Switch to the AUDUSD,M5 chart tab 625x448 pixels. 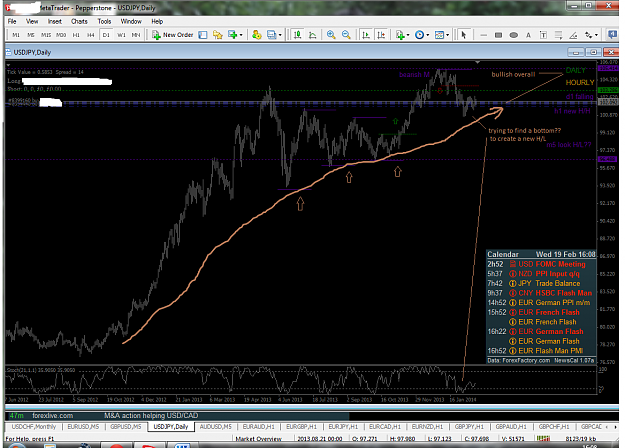point(216,427)
